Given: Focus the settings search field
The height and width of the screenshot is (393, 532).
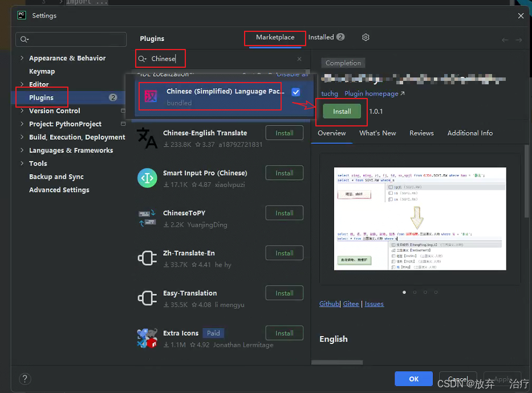Looking at the screenshot, I should click(x=71, y=39).
